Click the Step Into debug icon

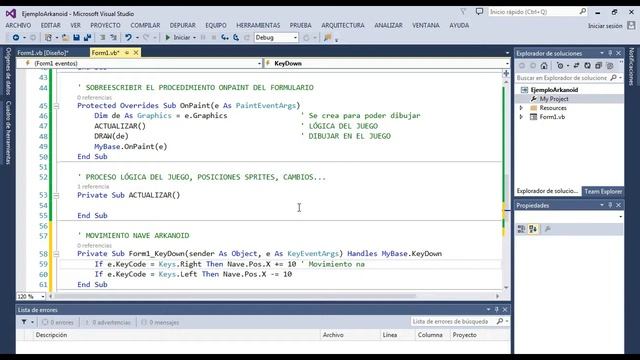(225, 38)
